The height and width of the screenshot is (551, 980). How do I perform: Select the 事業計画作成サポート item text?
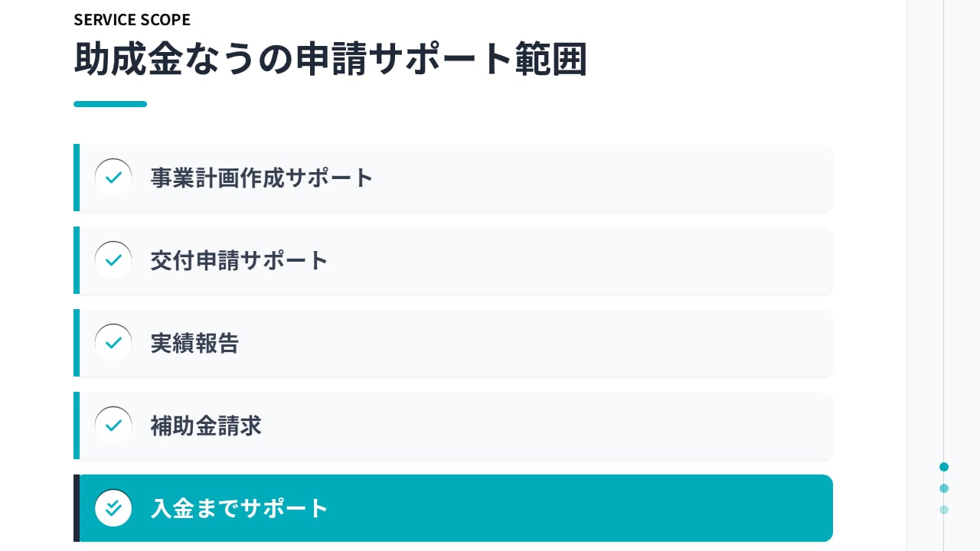click(x=262, y=178)
